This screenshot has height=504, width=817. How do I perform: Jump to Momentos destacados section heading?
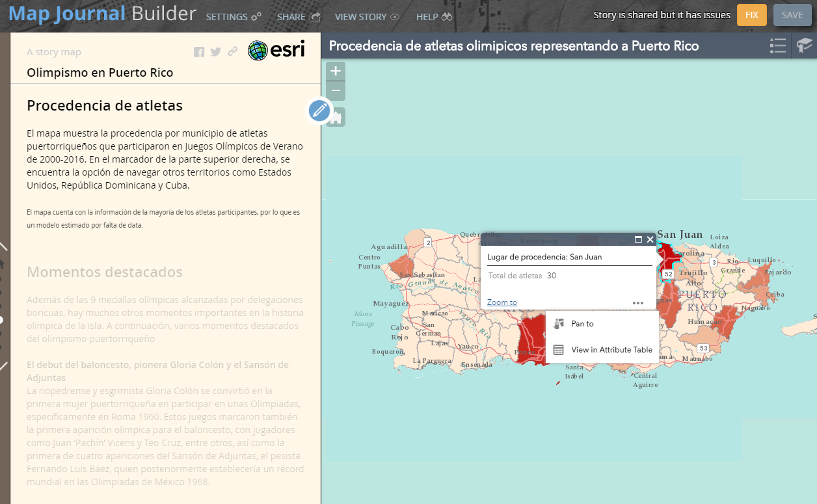tap(105, 272)
